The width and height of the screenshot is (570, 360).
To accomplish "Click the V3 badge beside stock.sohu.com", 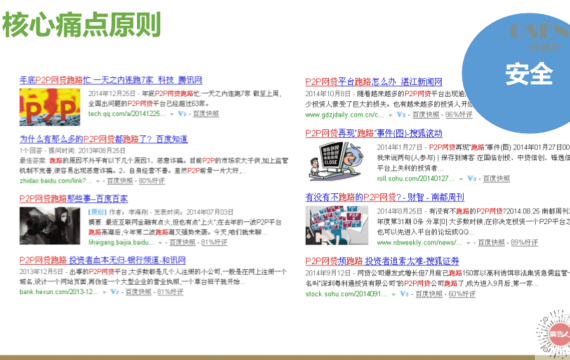I will (405, 293).
